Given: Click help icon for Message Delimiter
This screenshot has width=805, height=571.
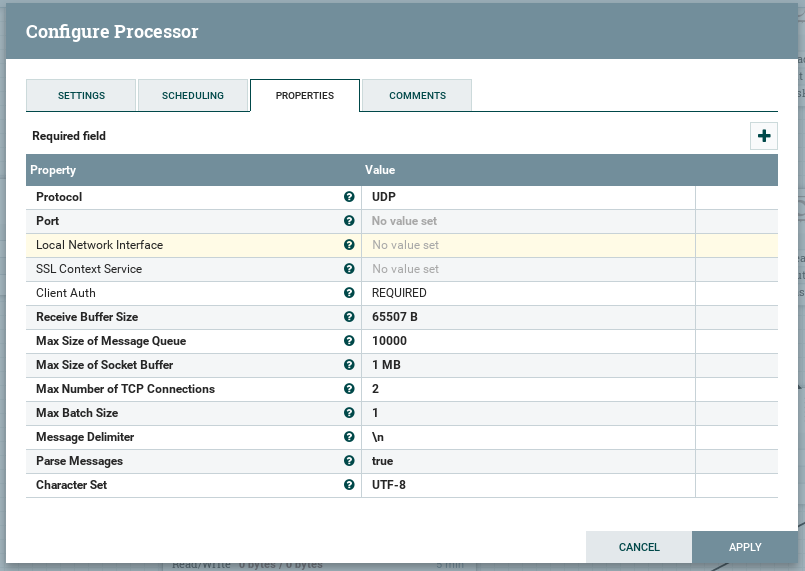Looking at the screenshot, I should coord(349,437).
